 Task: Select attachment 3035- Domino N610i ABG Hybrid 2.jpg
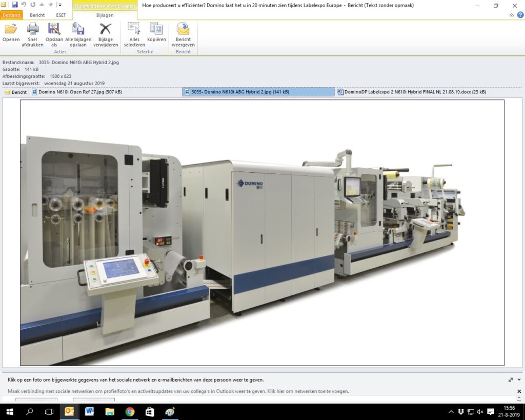258,92
